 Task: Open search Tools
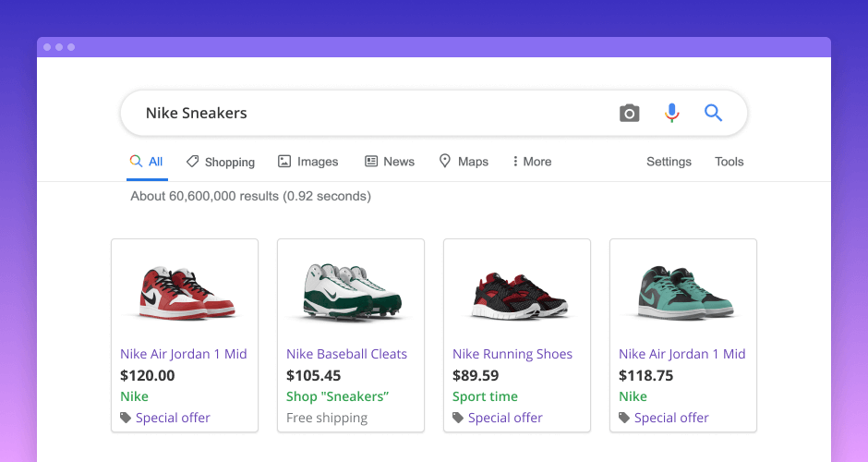click(729, 162)
